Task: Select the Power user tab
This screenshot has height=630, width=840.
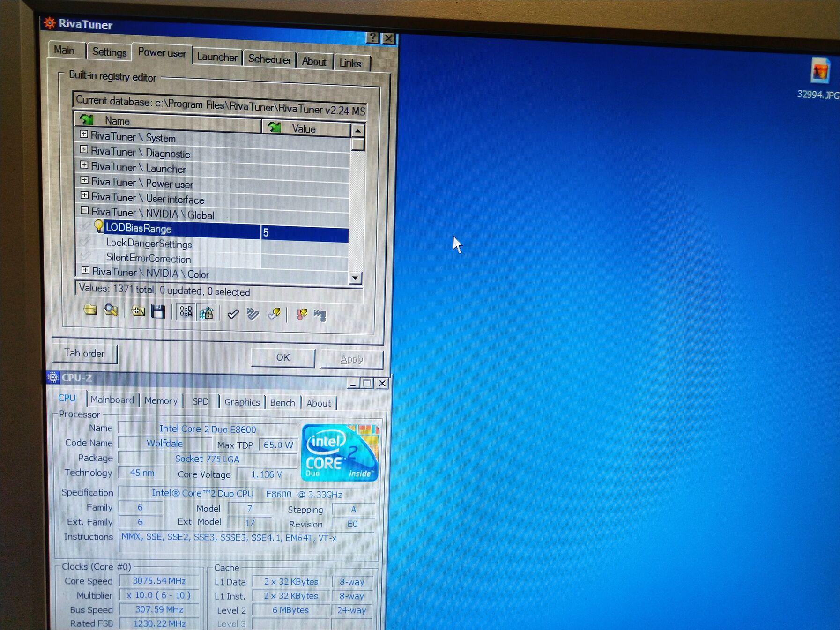Action: 162,53
